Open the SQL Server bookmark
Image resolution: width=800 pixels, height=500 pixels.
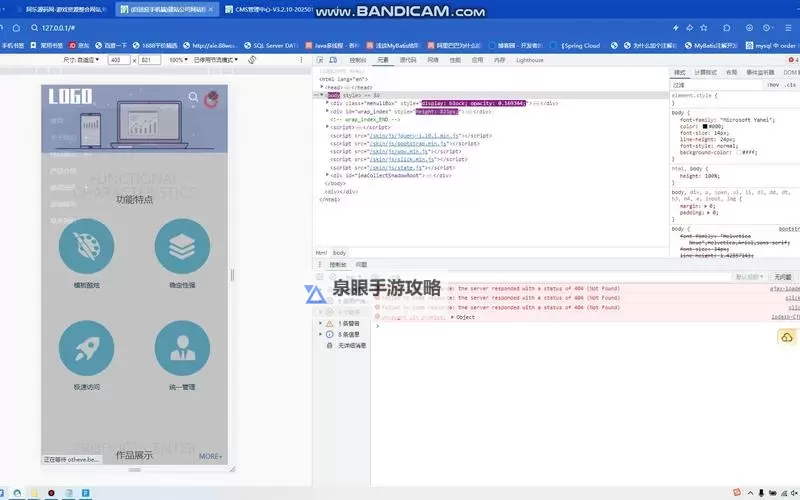coord(271,45)
